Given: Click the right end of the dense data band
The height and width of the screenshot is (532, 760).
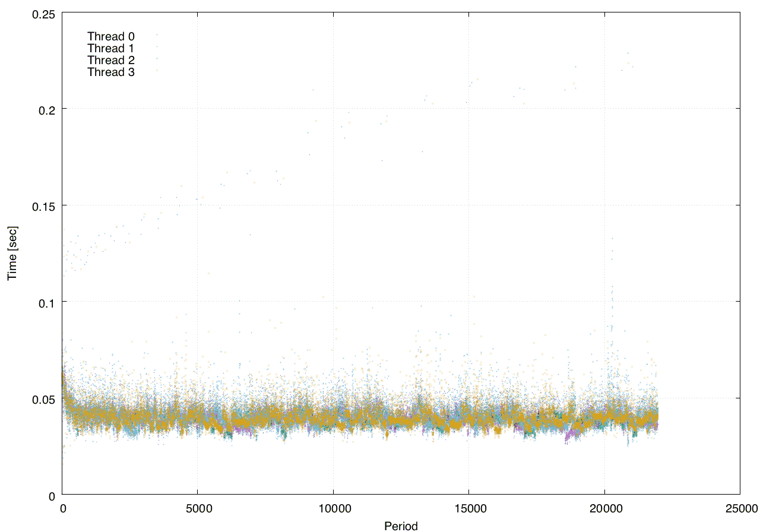Looking at the screenshot, I should [655, 419].
